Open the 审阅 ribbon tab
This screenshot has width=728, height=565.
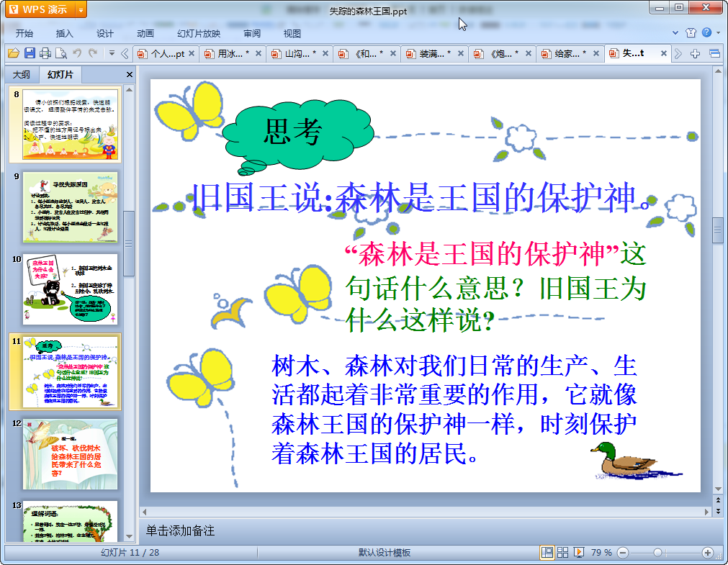[x=252, y=33]
